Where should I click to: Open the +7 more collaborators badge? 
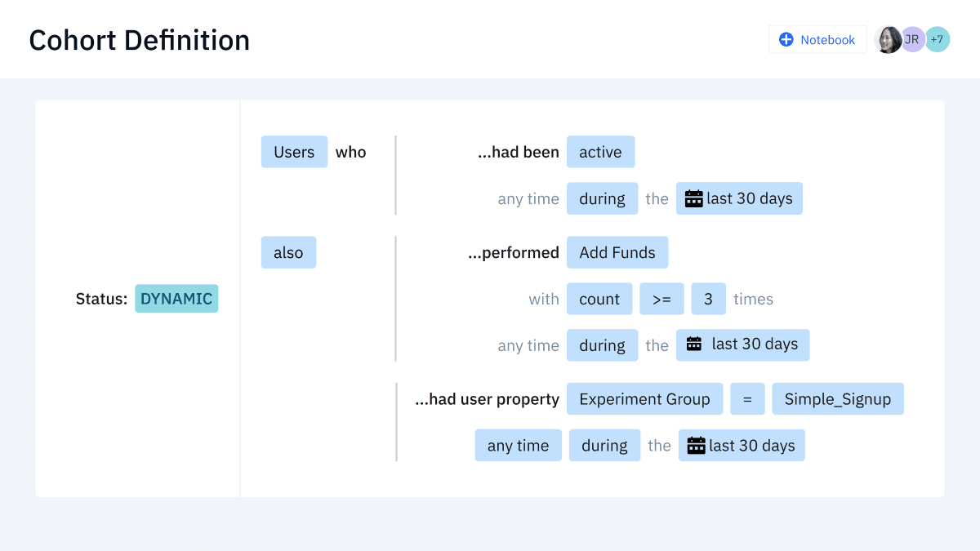[937, 39]
